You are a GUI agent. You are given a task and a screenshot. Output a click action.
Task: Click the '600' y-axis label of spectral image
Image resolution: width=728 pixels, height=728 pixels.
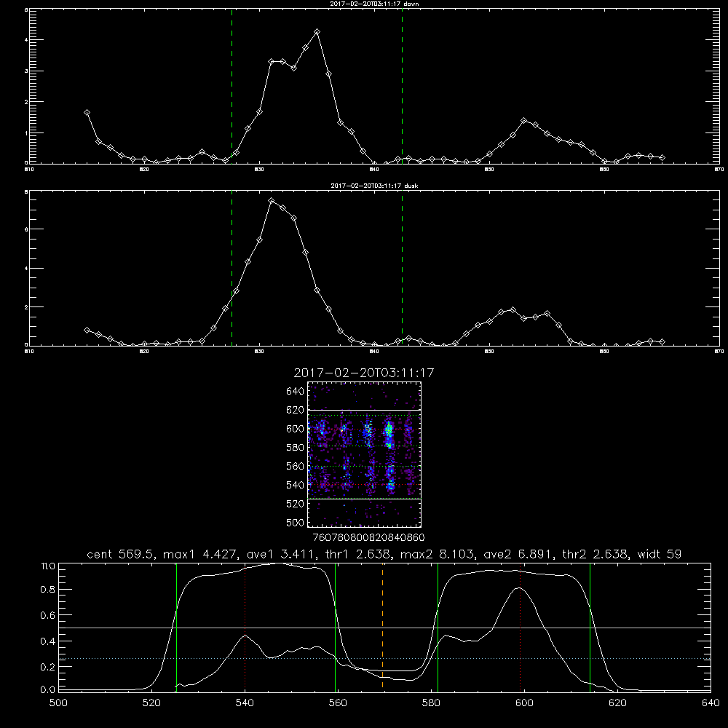click(x=296, y=429)
